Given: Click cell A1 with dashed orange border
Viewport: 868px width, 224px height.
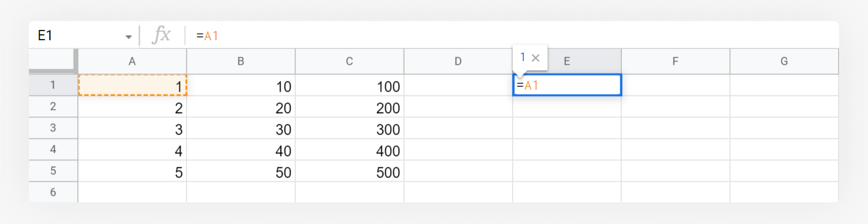Looking at the screenshot, I should pos(132,85).
